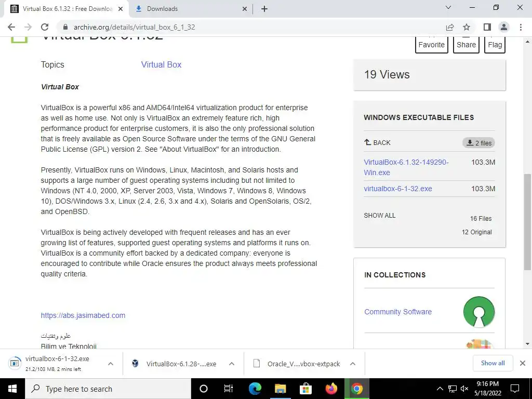
Task: Launch Microsoft Edge from the taskbar
Action: pos(255,389)
